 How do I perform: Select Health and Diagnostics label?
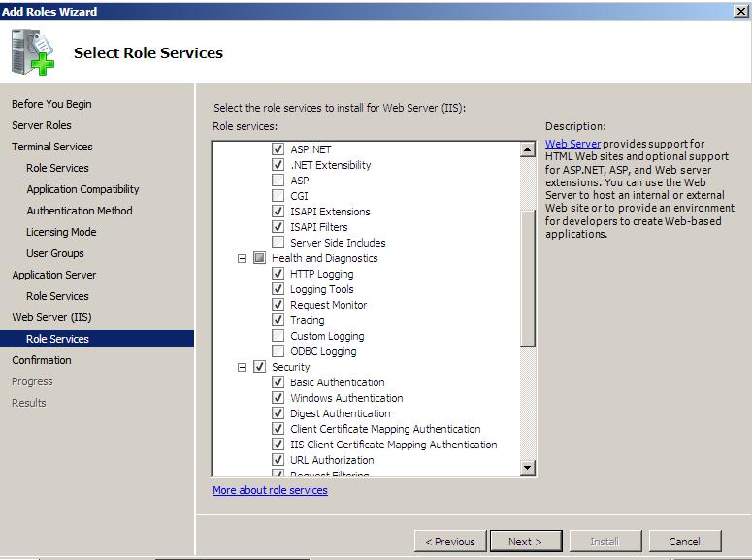(325, 258)
